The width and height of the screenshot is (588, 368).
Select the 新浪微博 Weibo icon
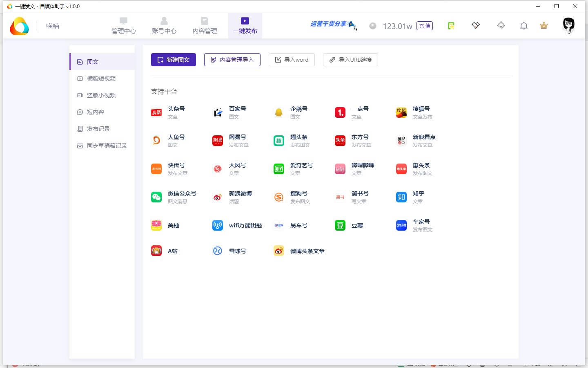(x=218, y=197)
